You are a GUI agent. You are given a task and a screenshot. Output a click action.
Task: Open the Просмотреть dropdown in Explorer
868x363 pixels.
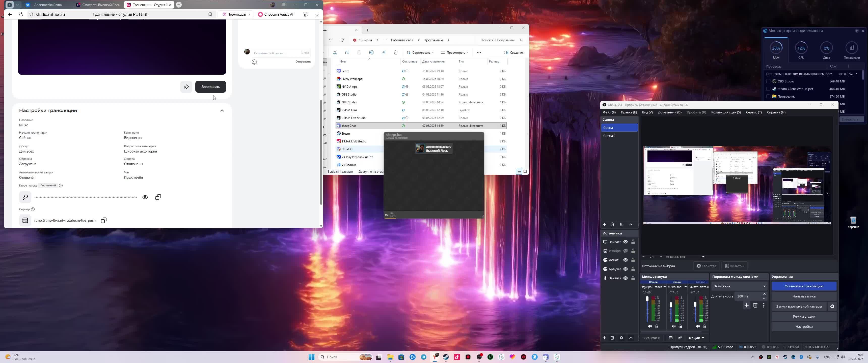coord(454,52)
